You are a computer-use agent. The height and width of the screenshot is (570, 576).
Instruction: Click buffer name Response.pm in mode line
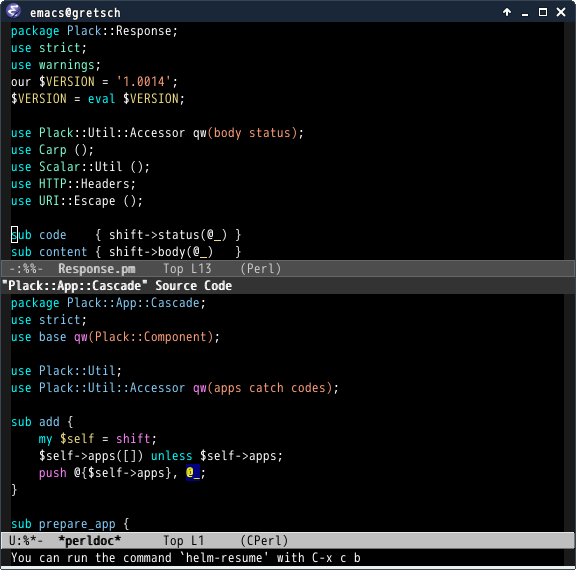(97, 269)
